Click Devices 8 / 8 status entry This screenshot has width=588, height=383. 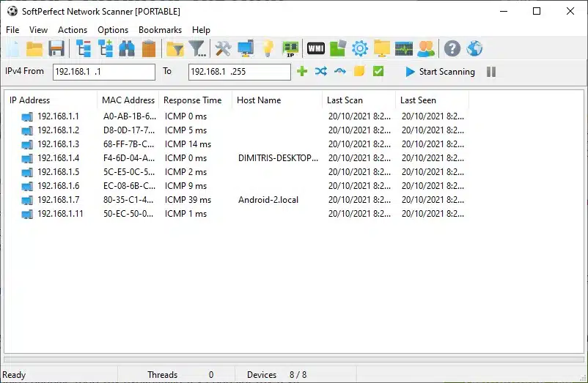point(276,375)
